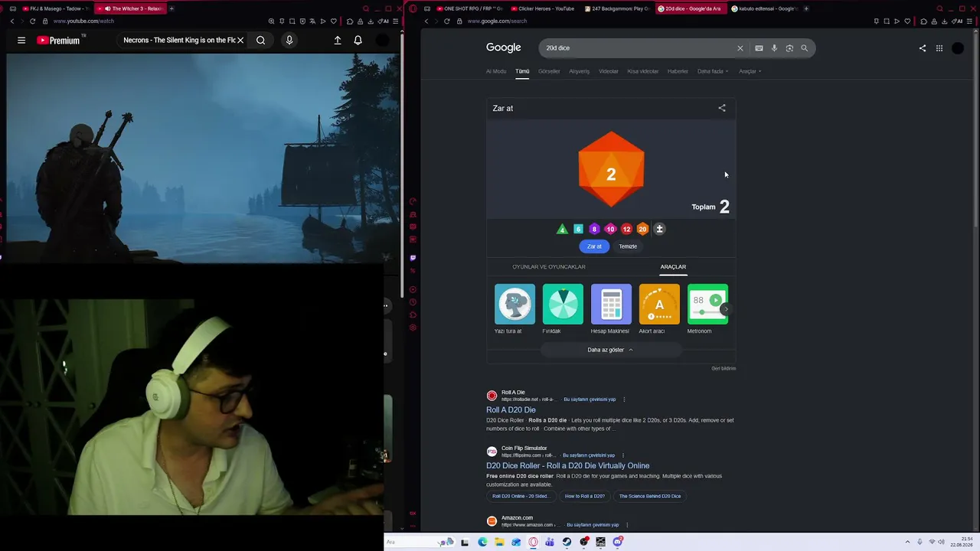Switch to the Alışveriş search tab
The height and width of the screenshot is (551, 980).
point(579,71)
